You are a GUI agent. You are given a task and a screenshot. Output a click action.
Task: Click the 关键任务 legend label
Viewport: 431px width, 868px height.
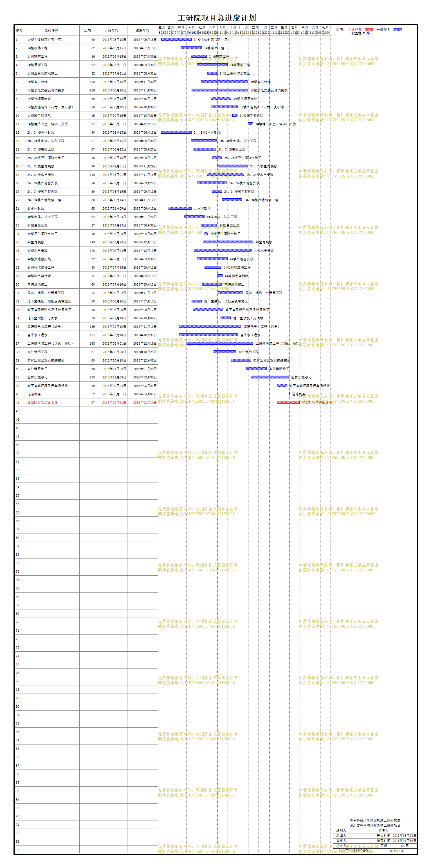click(354, 30)
